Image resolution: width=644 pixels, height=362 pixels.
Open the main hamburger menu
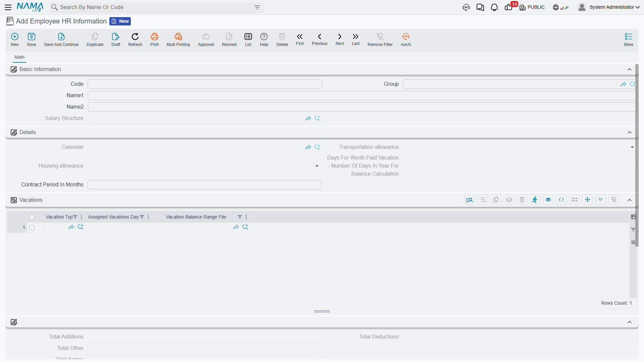8,7
